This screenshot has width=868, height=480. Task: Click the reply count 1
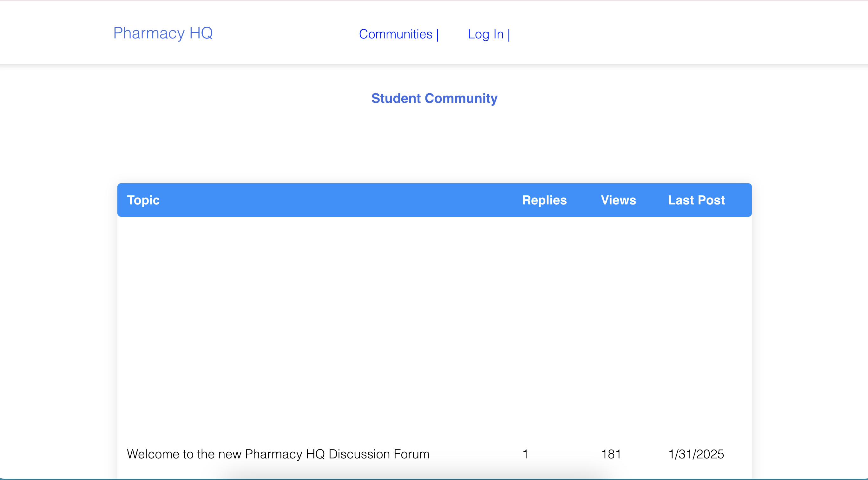click(525, 454)
